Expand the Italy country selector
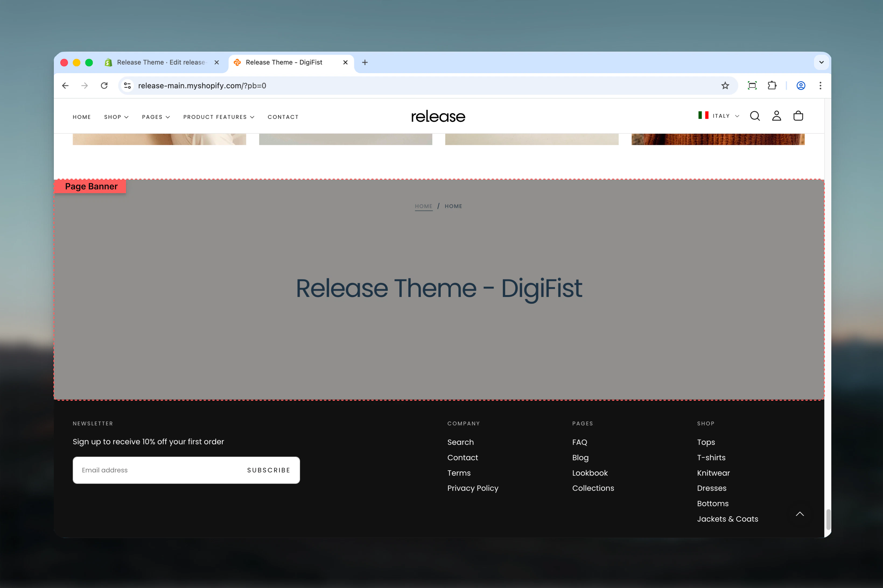This screenshot has width=883, height=588. pyautogui.click(x=718, y=116)
